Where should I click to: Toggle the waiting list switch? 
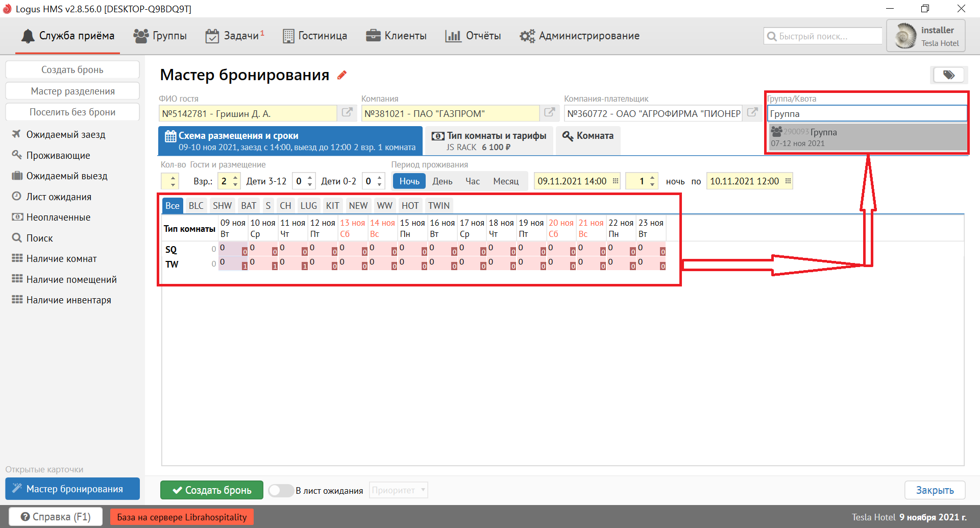[280, 491]
